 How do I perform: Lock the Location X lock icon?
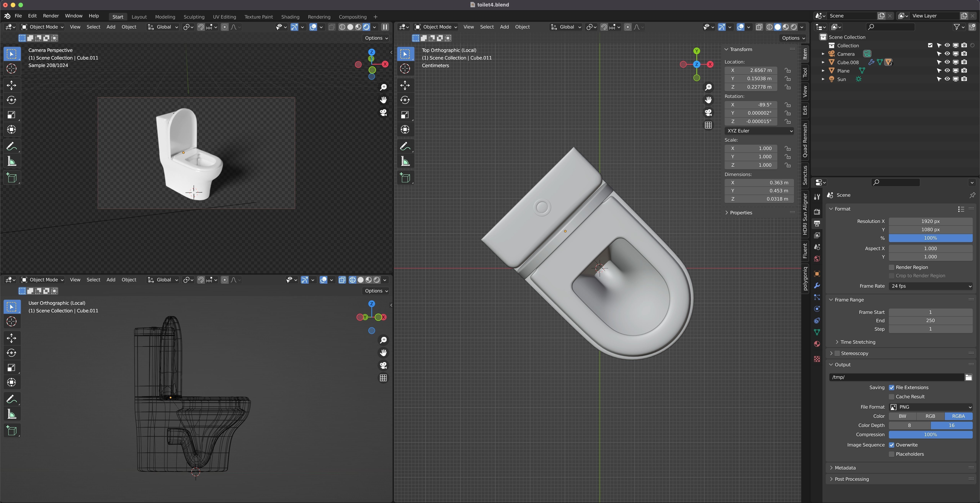pos(787,70)
